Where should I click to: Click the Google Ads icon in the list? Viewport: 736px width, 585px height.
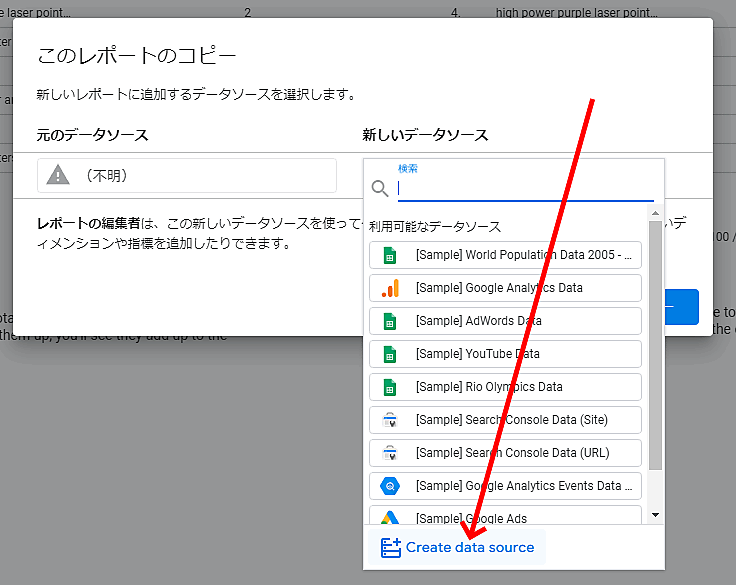point(390,518)
